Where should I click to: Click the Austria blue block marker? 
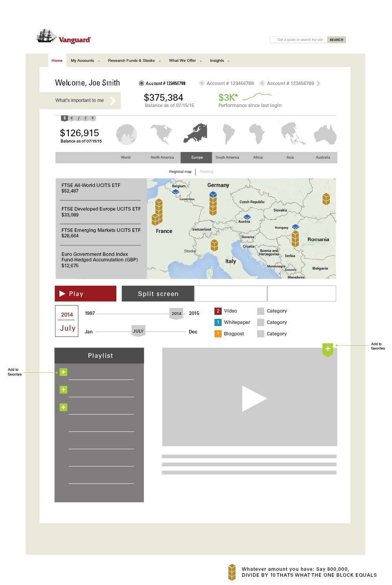click(x=247, y=217)
